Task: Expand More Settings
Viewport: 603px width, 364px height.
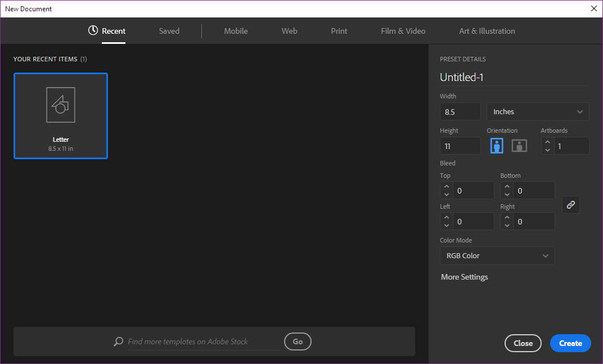Action: [x=464, y=277]
